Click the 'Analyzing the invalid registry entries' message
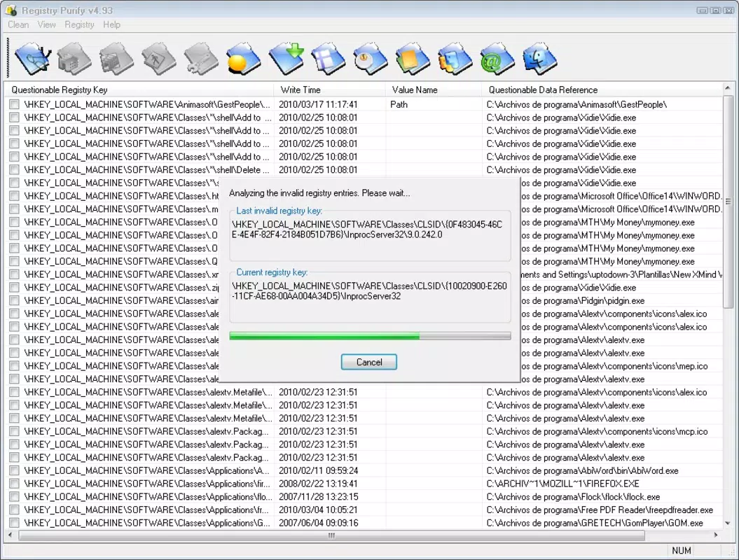The image size is (739, 560). coord(319,192)
